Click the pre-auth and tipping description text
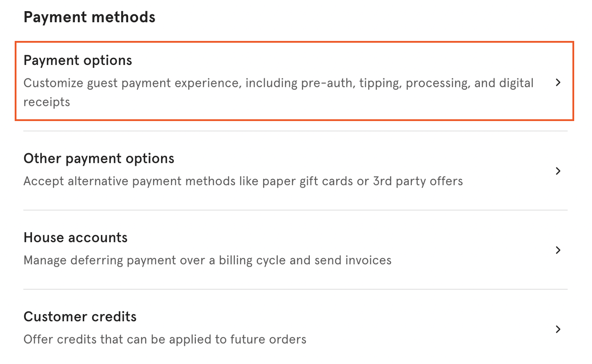 278,83
